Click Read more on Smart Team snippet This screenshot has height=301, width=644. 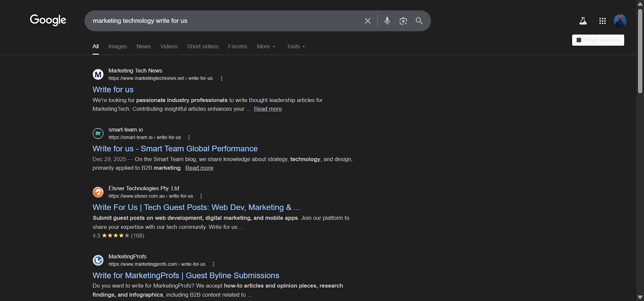pos(199,168)
